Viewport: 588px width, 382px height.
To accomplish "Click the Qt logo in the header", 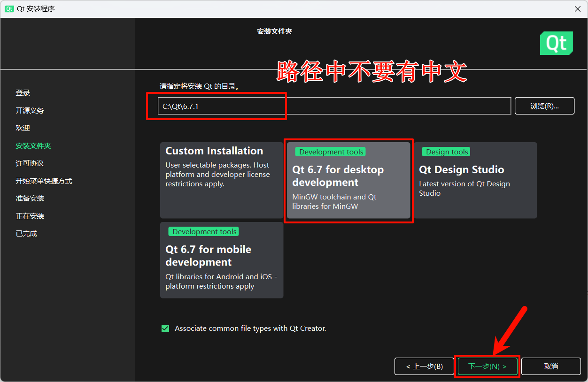I will tap(557, 43).
